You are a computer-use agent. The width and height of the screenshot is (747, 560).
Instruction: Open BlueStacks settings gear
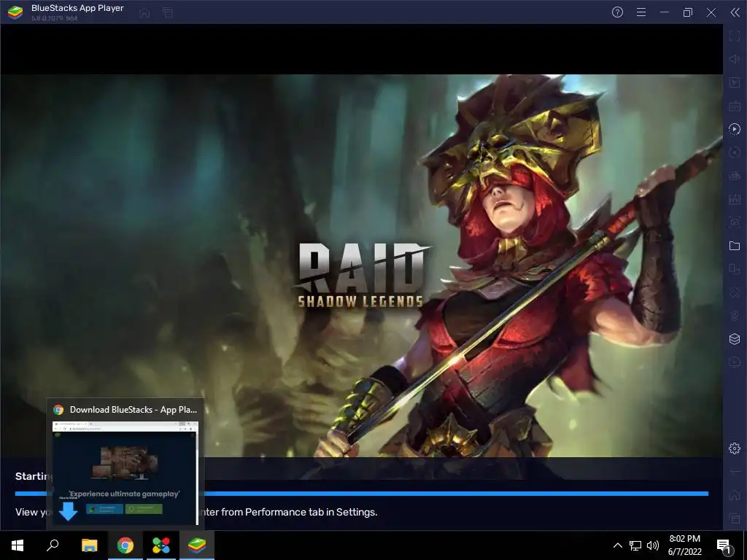735,448
